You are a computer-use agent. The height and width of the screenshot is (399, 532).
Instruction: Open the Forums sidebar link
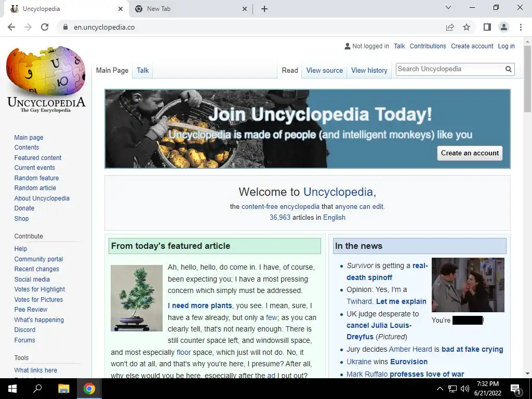point(24,340)
